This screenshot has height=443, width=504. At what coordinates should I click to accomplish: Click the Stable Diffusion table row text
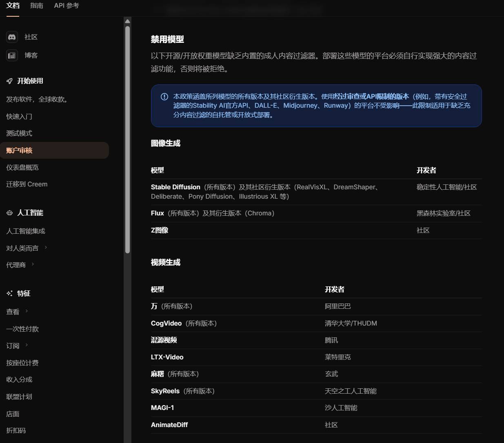tap(266, 192)
